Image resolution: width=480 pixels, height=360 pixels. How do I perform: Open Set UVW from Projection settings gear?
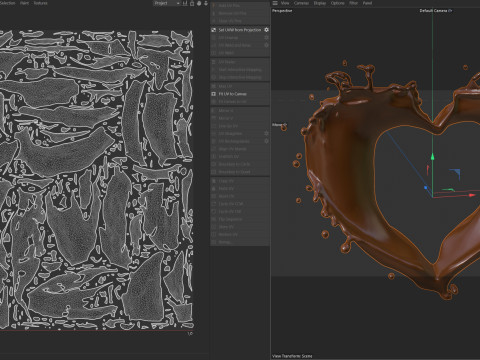[x=266, y=30]
